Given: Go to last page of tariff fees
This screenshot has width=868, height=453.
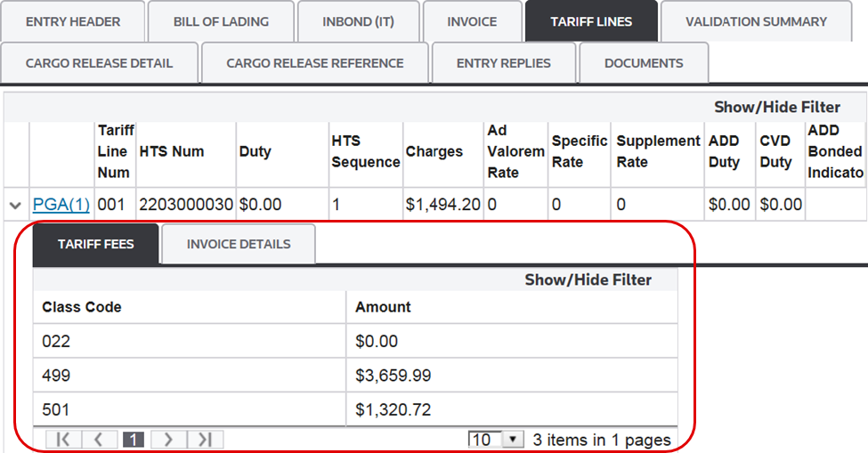Looking at the screenshot, I should (x=205, y=440).
